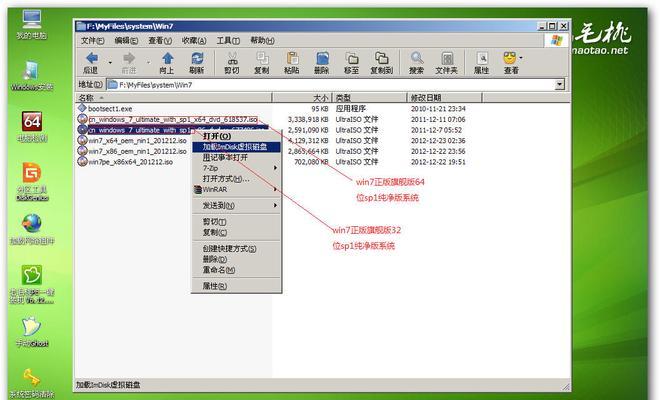Open the File (文件) menu

click(x=92, y=40)
